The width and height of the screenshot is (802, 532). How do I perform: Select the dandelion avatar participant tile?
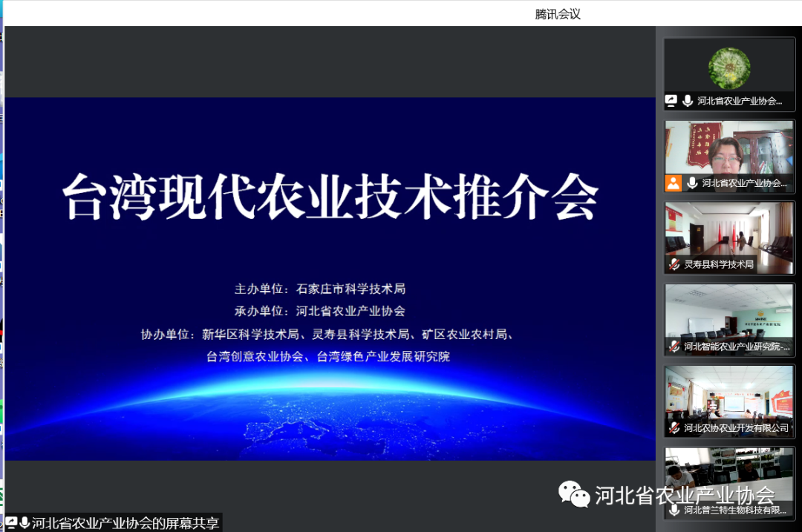point(729,74)
